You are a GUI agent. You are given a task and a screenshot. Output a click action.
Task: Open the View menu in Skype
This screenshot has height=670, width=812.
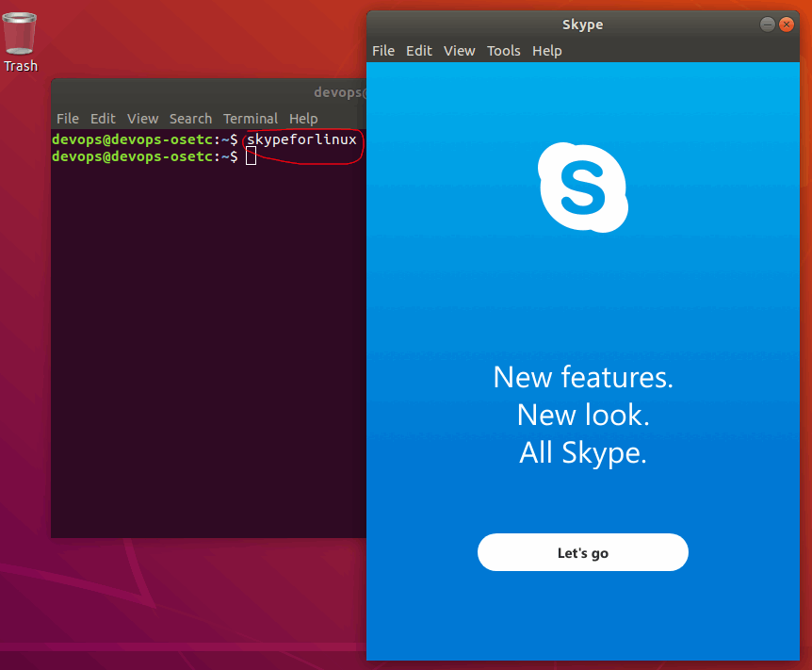pos(460,51)
